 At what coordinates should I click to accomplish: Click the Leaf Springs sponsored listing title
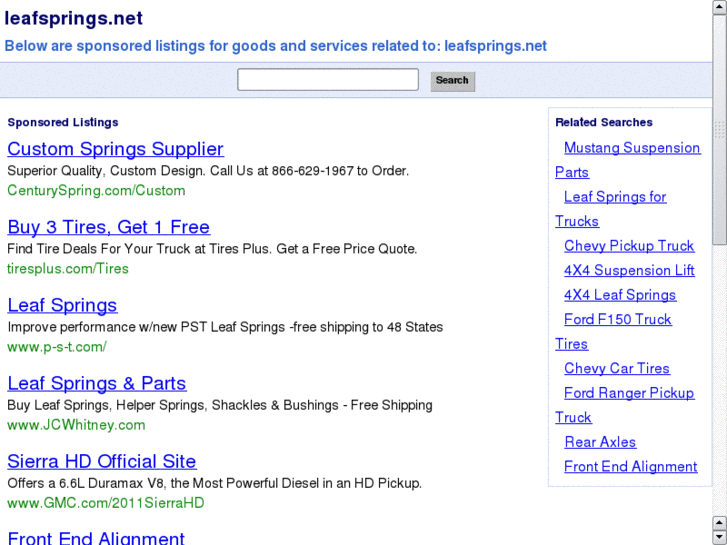tap(62, 305)
